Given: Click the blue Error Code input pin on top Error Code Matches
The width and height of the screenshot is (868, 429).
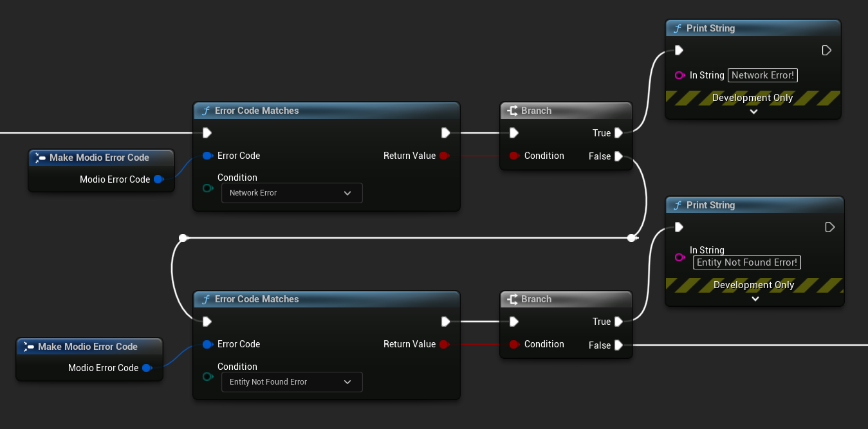Looking at the screenshot, I should click(x=207, y=156).
